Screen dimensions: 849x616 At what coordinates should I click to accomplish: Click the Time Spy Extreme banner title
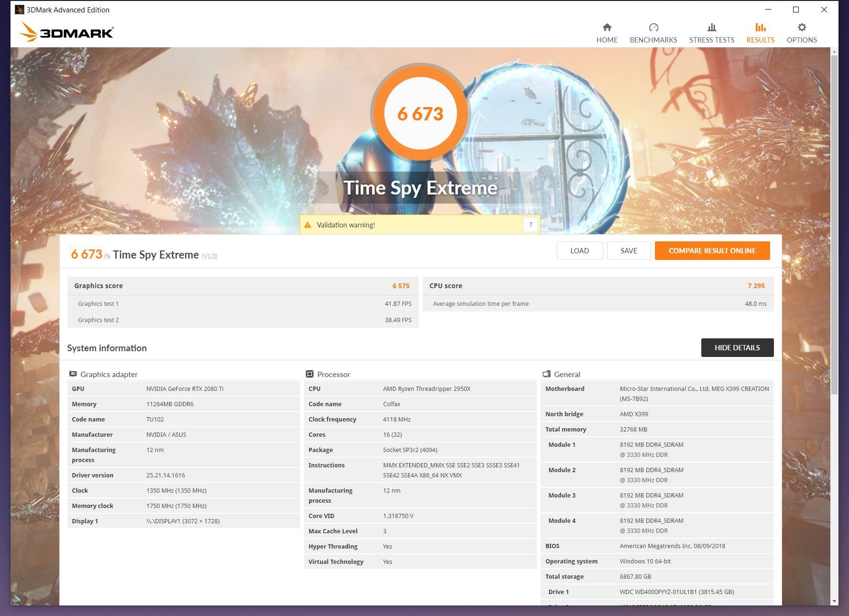pyautogui.click(x=420, y=188)
